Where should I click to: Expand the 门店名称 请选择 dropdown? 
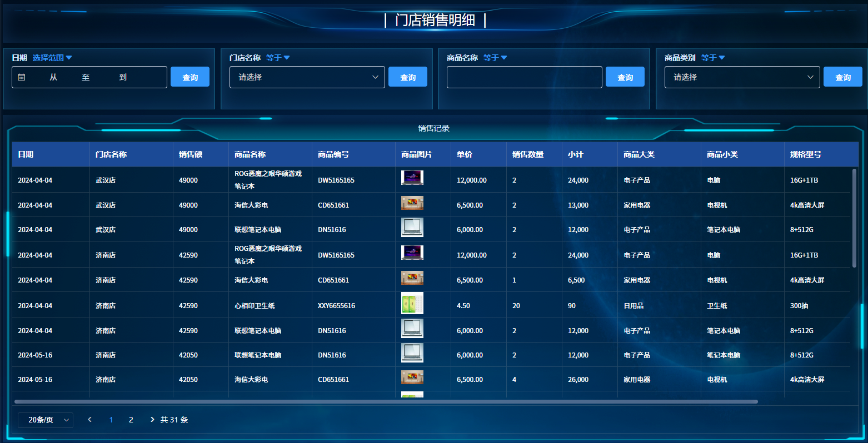307,77
